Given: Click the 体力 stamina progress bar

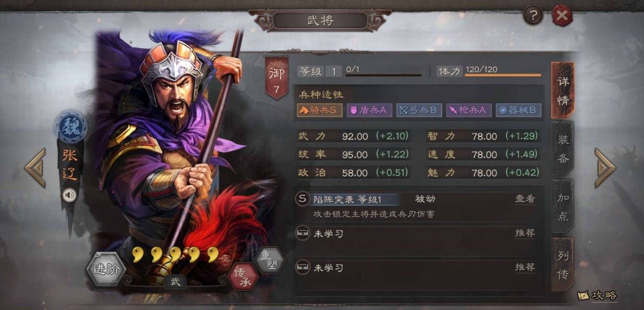Looking at the screenshot, I should click(503, 75).
